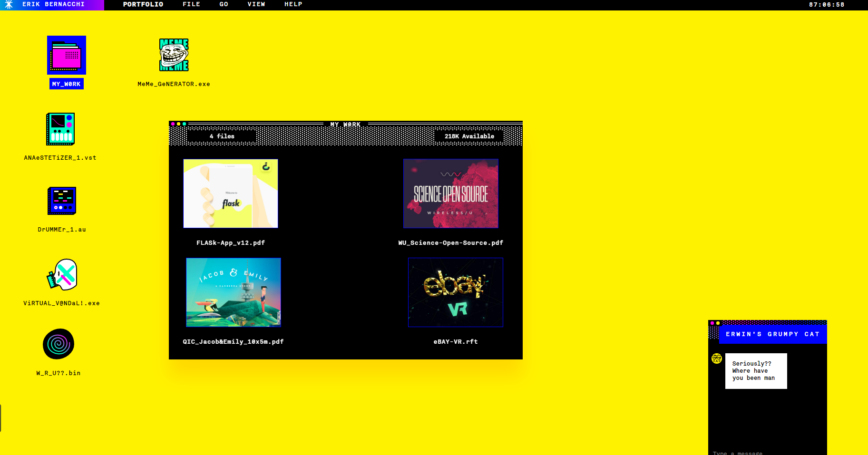This screenshot has width=868, height=455.
Task: Open the PORTFOLIO menu
Action: coord(143,4)
